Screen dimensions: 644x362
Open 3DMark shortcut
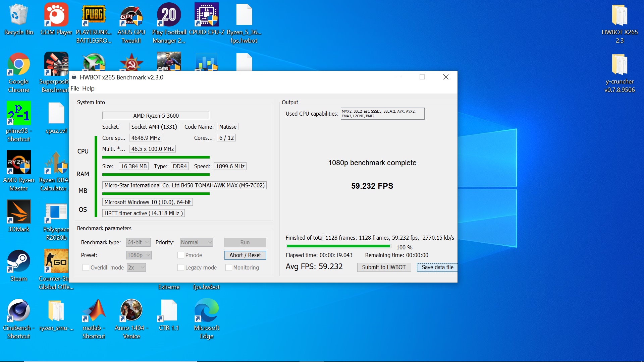[19, 216]
